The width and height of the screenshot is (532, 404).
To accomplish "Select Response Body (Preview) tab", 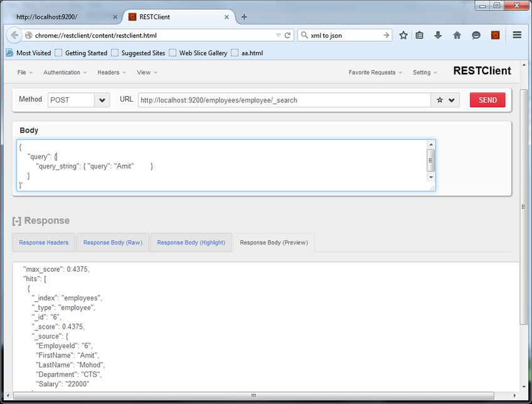I will pyautogui.click(x=274, y=242).
